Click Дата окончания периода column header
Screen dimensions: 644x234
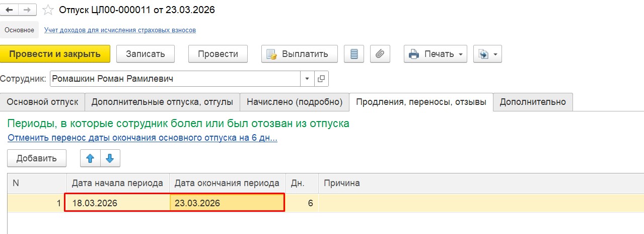point(227,183)
